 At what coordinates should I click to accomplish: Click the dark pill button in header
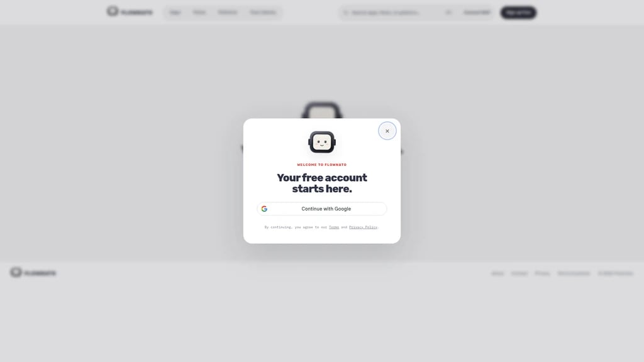coord(518,13)
